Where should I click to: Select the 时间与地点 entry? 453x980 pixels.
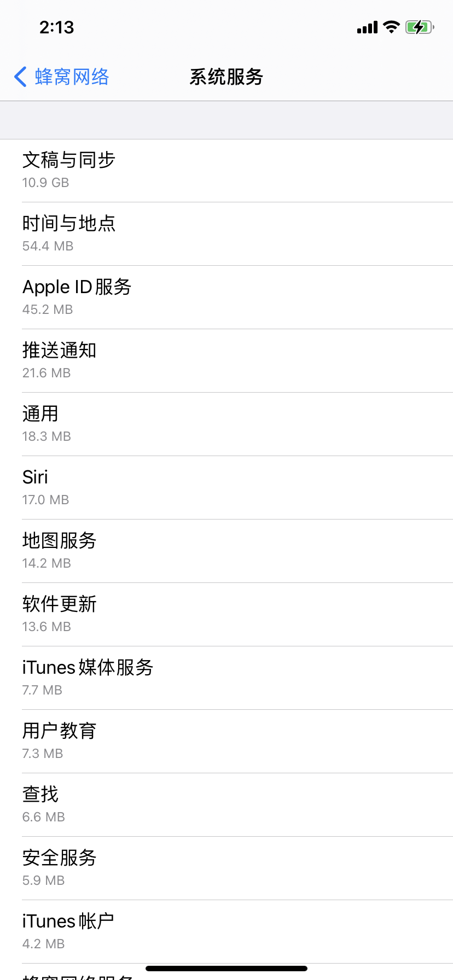(x=226, y=234)
